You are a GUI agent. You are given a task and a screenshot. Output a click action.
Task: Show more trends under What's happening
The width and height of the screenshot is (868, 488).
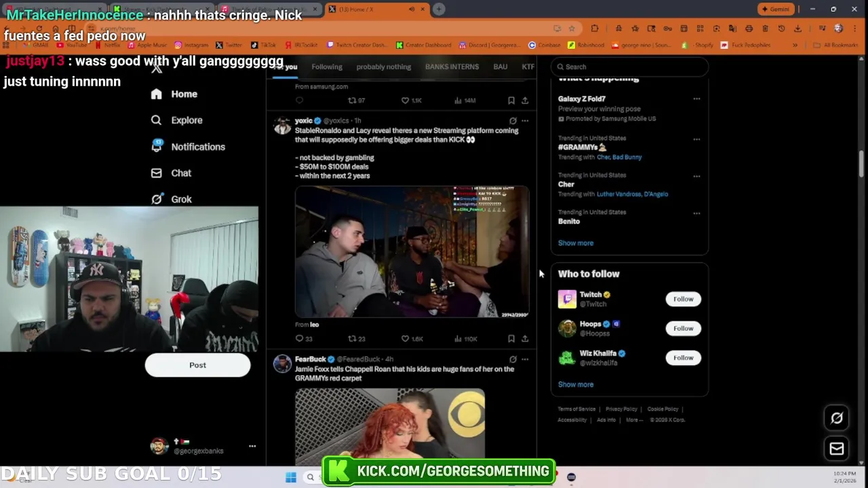(x=576, y=243)
